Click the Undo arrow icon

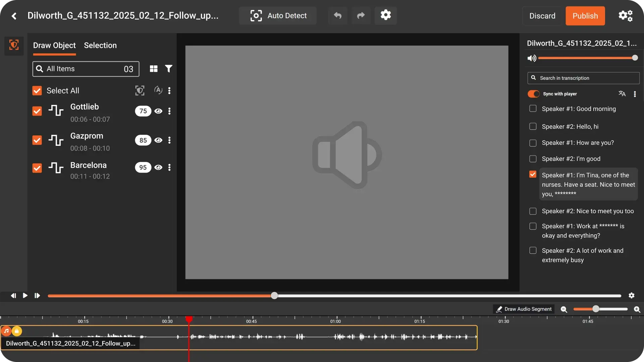coord(337,16)
